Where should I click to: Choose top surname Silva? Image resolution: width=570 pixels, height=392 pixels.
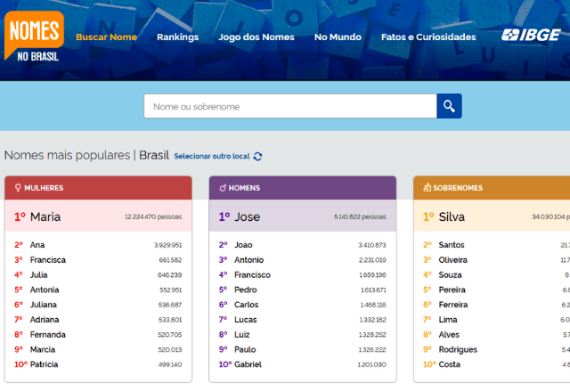[452, 216]
